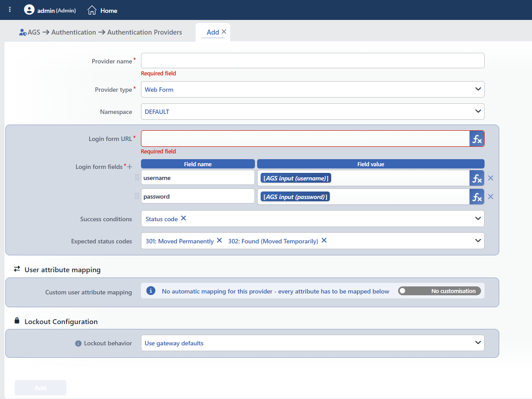This screenshot has height=399, width=532.
Task: Click the arrows icon beside User attribute mapping
Action: coord(17,269)
